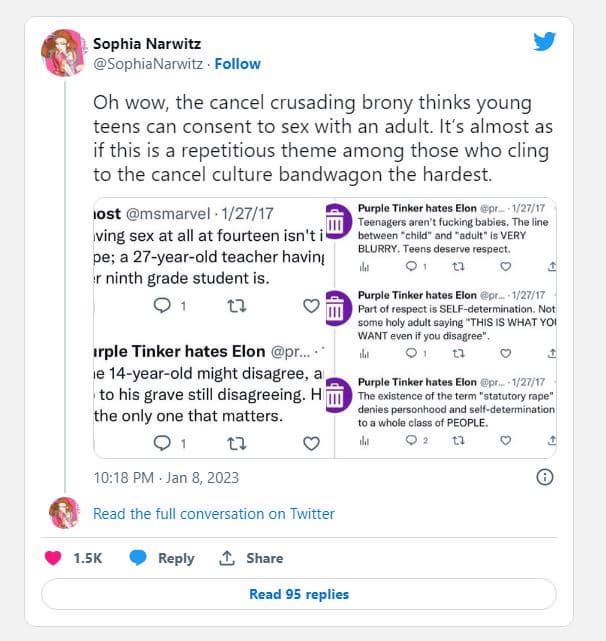
Task: Open the @SophiaNarwitz handle
Action: click(148, 64)
